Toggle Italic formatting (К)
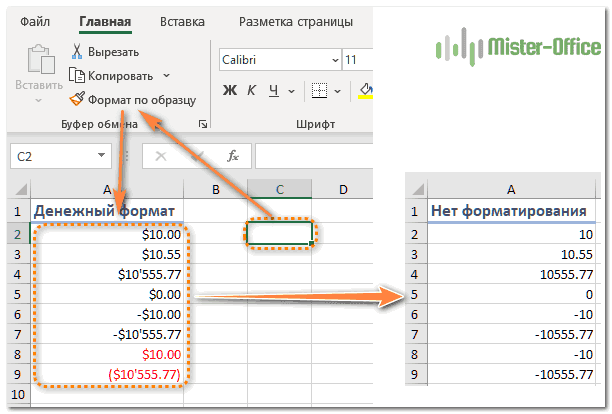 [x=253, y=92]
